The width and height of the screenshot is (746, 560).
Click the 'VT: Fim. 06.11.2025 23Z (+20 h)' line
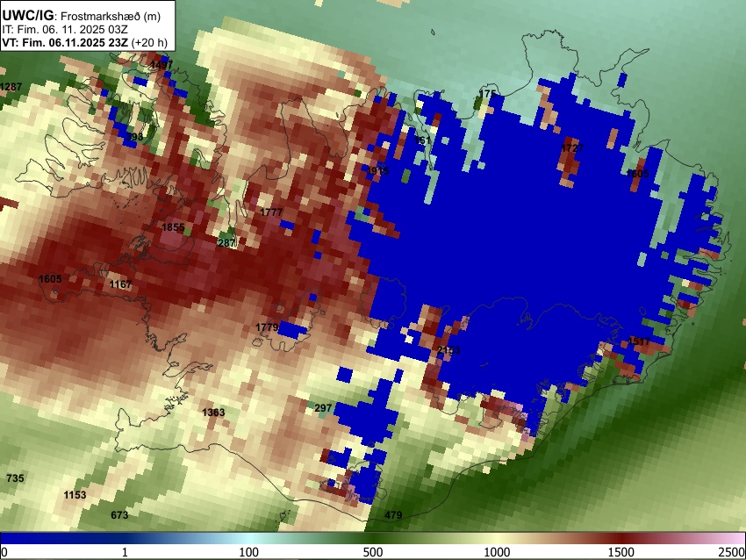click(84, 42)
